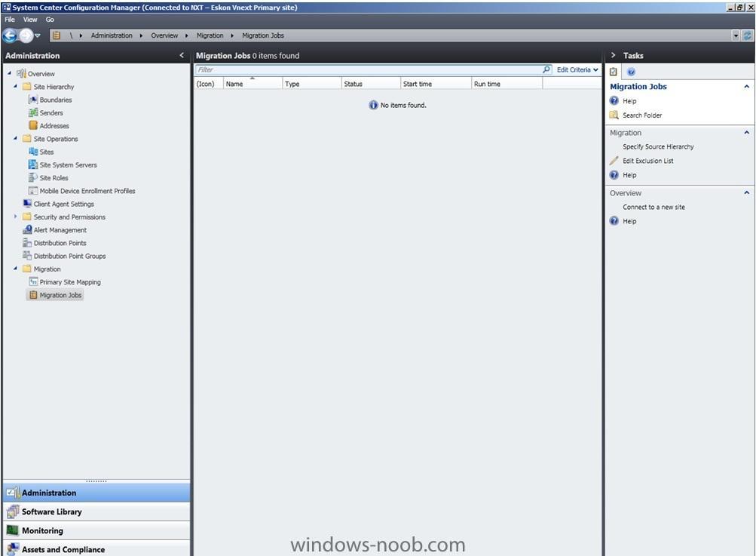756x556 pixels.
Task: Click Migration in the breadcrumb path
Action: click(x=210, y=35)
